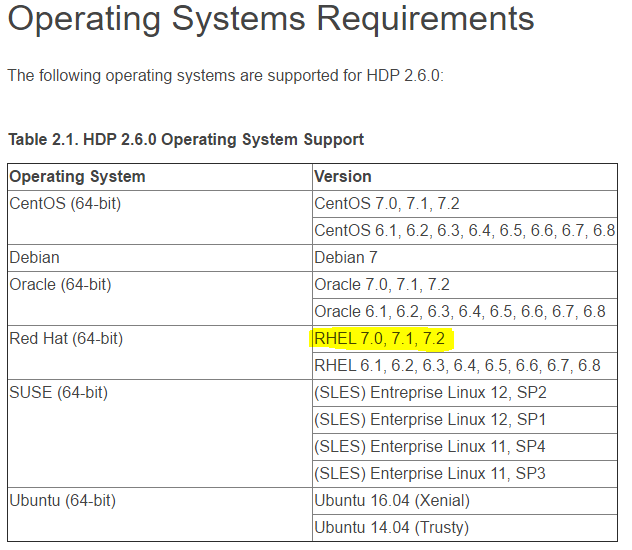Image resolution: width=632 pixels, height=550 pixels.
Task: Select the 'Oracle (64-bit)' cell
Action: click(x=160, y=299)
